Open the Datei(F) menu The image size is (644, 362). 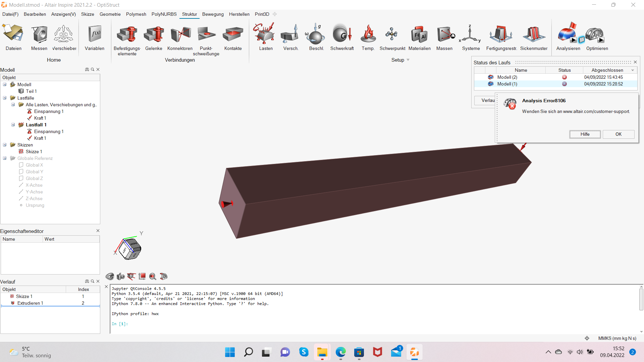point(10,14)
